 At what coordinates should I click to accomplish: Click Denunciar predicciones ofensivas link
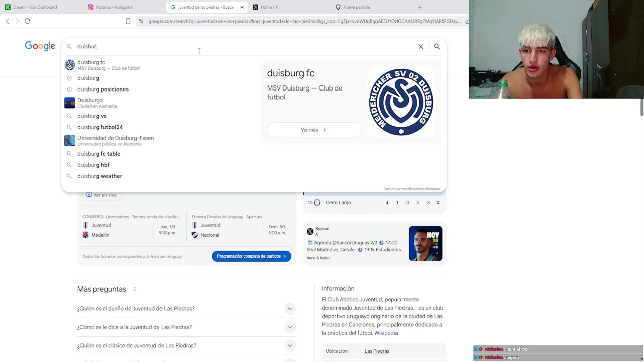[412, 189]
